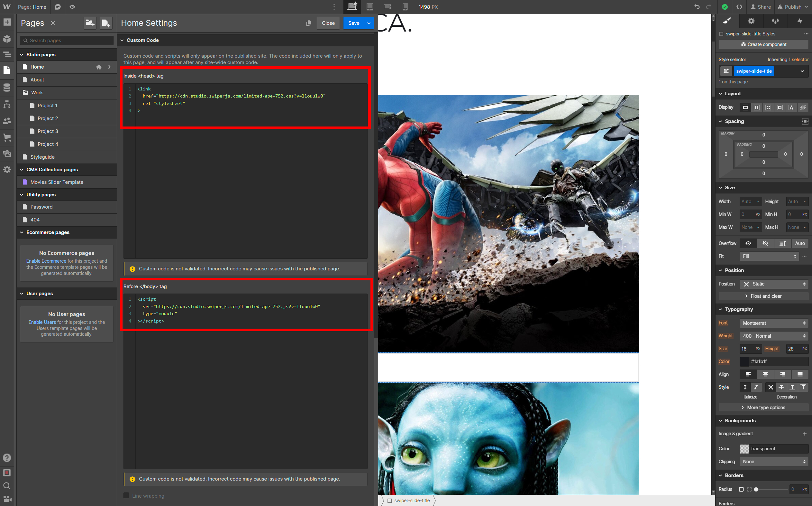Save the Home Settings
This screenshot has width=812, height=506.
(x=354, y=23)
